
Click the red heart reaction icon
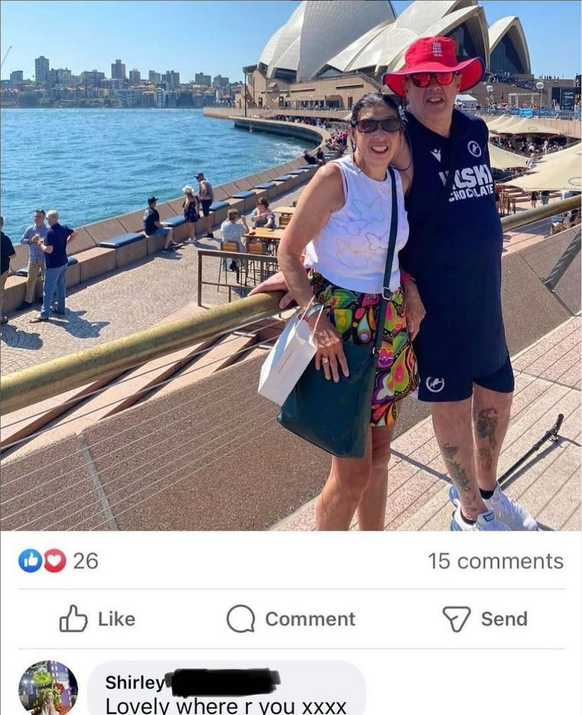tap(55, 561)
